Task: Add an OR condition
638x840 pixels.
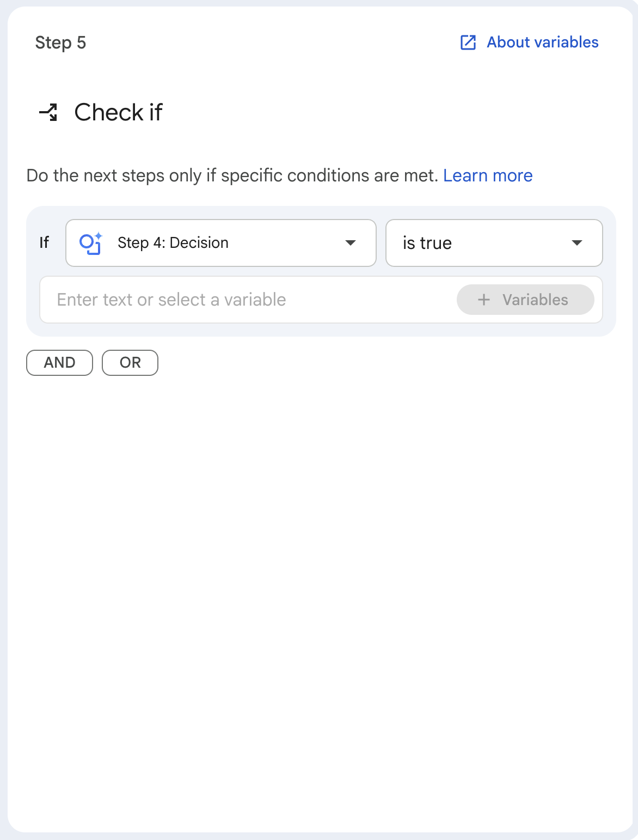Action: [130, 363]
